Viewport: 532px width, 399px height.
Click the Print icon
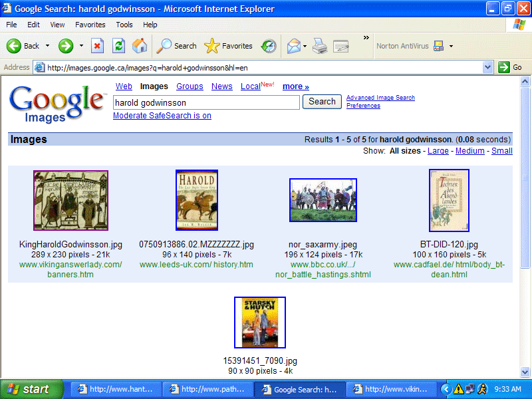pos(320,46)
